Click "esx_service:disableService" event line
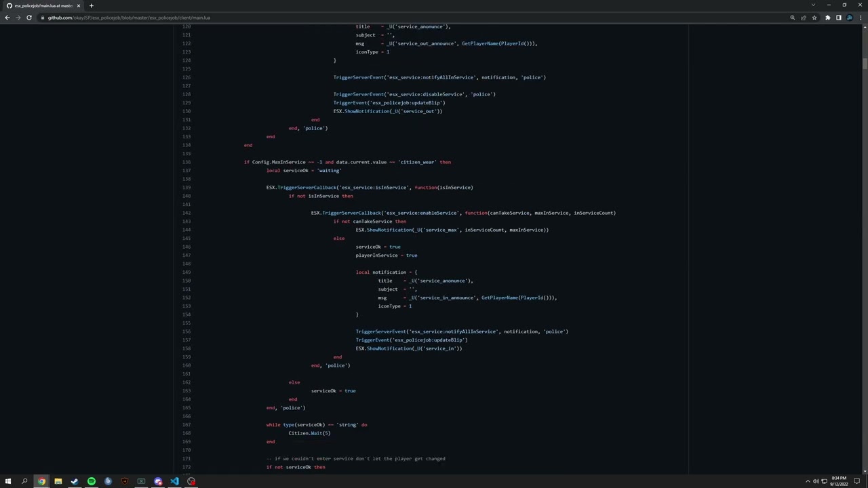Viewport: 868px width, 488px height. point(414,94)
